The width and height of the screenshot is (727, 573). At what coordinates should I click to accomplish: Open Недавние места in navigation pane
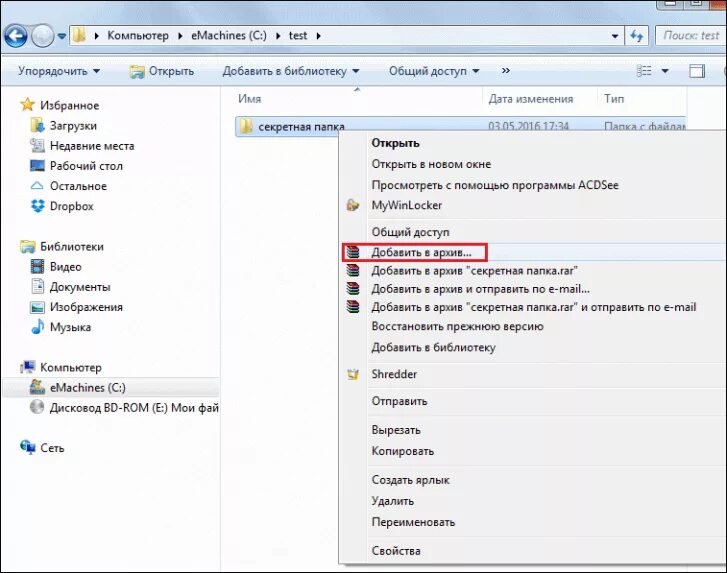(82, 146)
